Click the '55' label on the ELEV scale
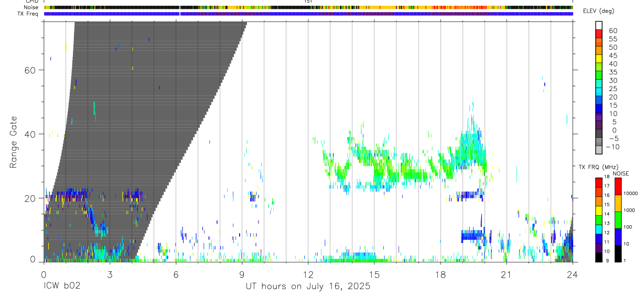The height and width of the screenshot is (297, 644). tap(613, 39)
